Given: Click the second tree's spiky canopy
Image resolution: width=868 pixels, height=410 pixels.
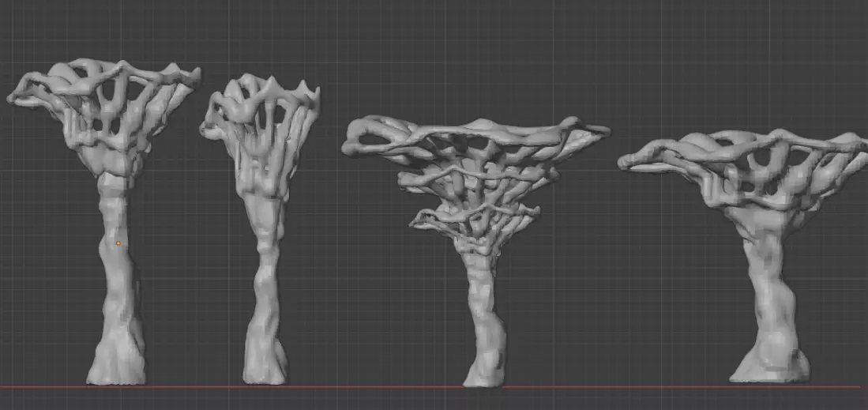Looking at the screenshot, I should click(260, 133).
